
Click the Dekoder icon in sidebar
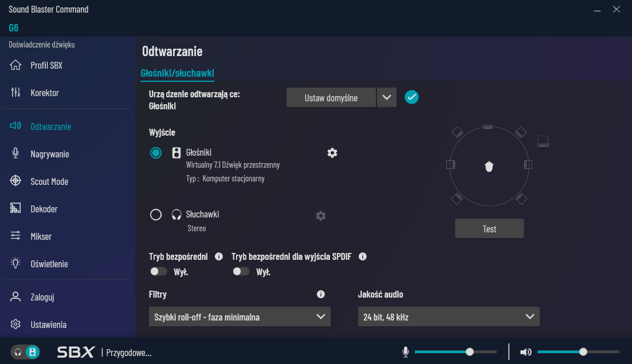[15, 208]
